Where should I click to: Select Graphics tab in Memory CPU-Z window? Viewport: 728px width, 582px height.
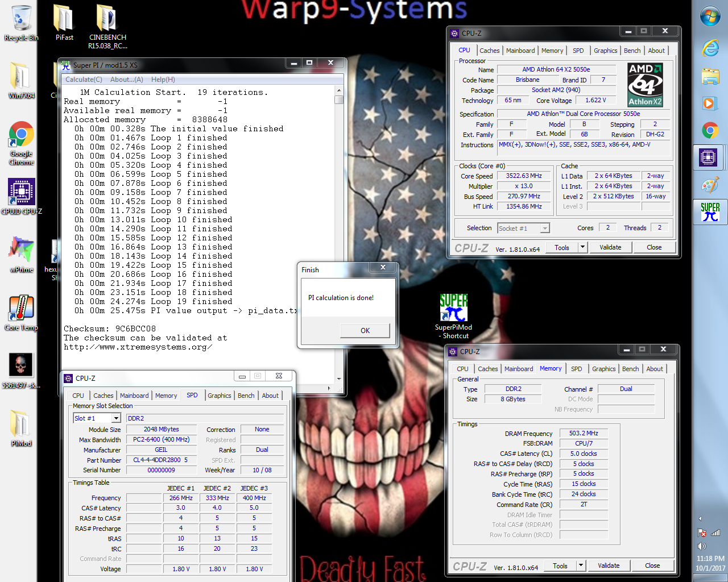pyautogui.click(x=603, y=369)
